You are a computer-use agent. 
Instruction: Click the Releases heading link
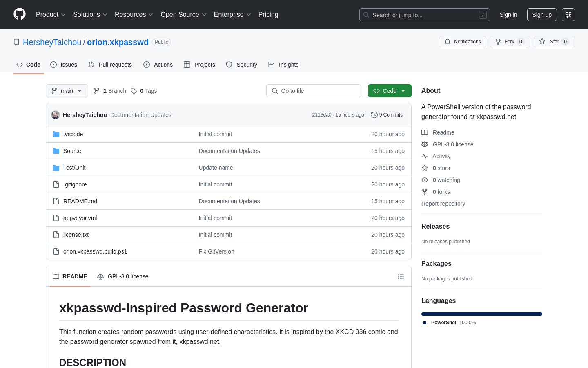[x=435, y=227]
